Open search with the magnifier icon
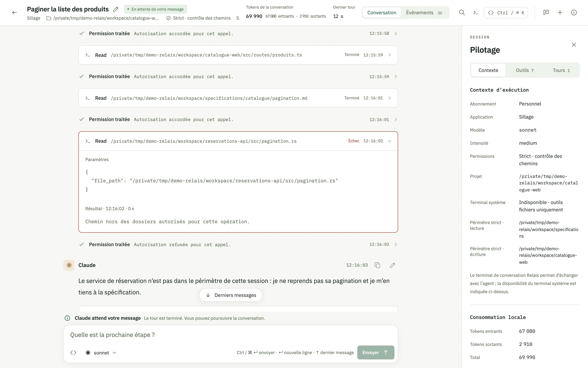The height and width of the screenshot is (368, 588). (x=462, y=13)
